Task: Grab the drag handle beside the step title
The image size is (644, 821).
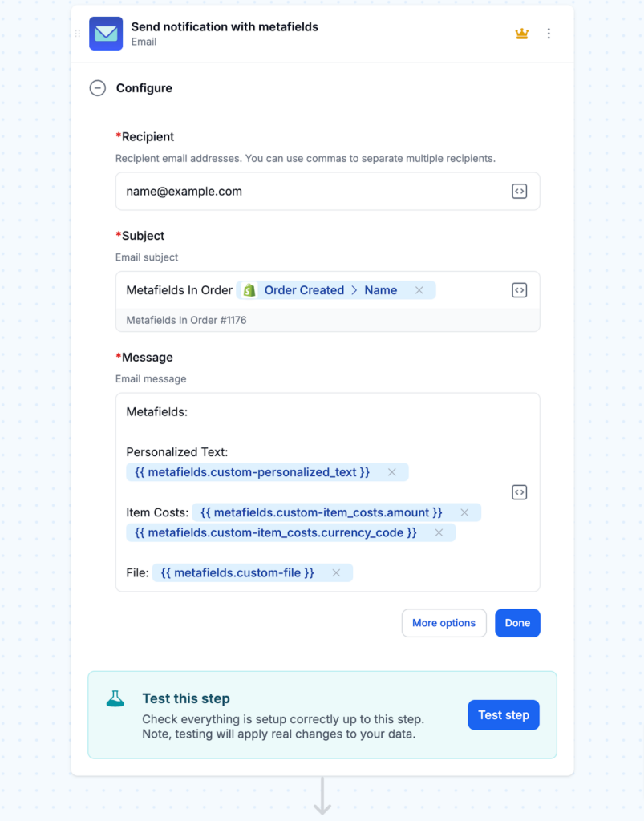Action: point(76,34)
